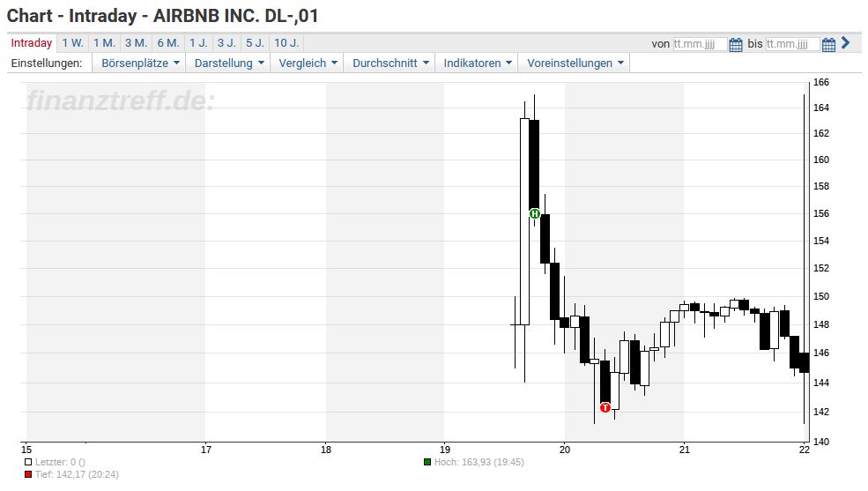The height and width of the screenshot is (491, 868).
Task: Click the 140 price axis label
Action: [x=821, y=442]
